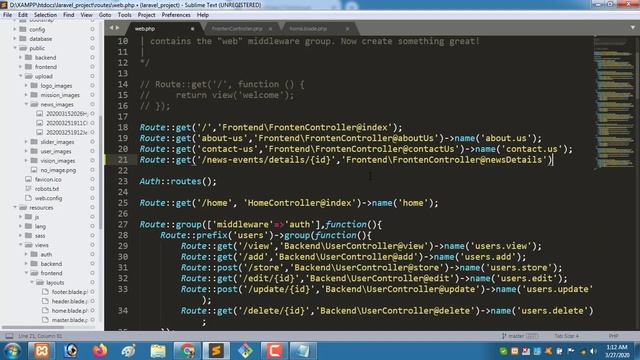640x360 pixels.
Task: Launch Paint from the taskbar palette icon
Action: tap(129, 351)
